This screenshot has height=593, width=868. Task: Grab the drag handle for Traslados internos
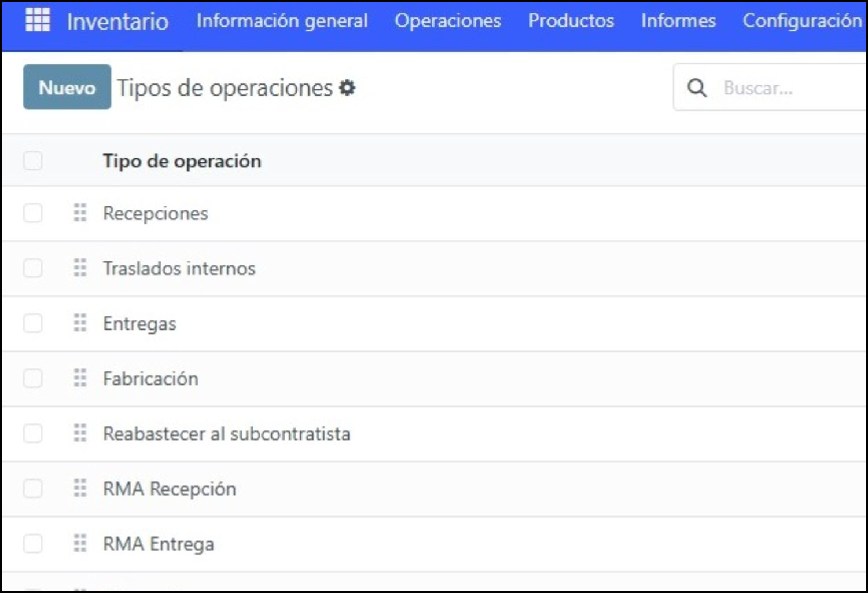click(80, 268)
